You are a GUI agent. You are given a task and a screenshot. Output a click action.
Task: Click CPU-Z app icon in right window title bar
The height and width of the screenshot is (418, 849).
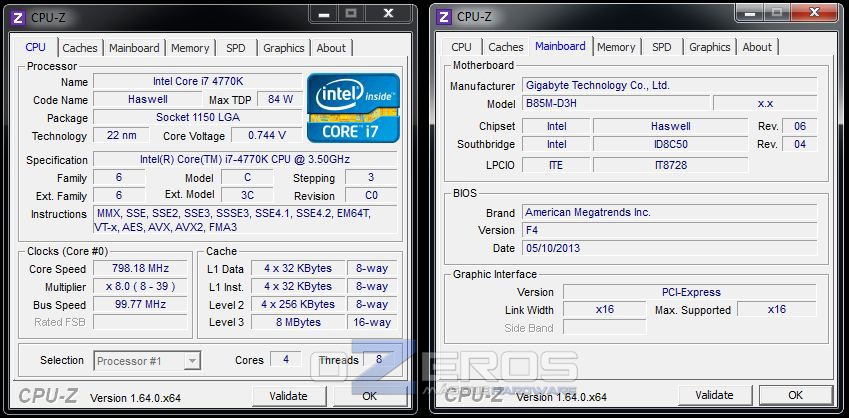444,17
